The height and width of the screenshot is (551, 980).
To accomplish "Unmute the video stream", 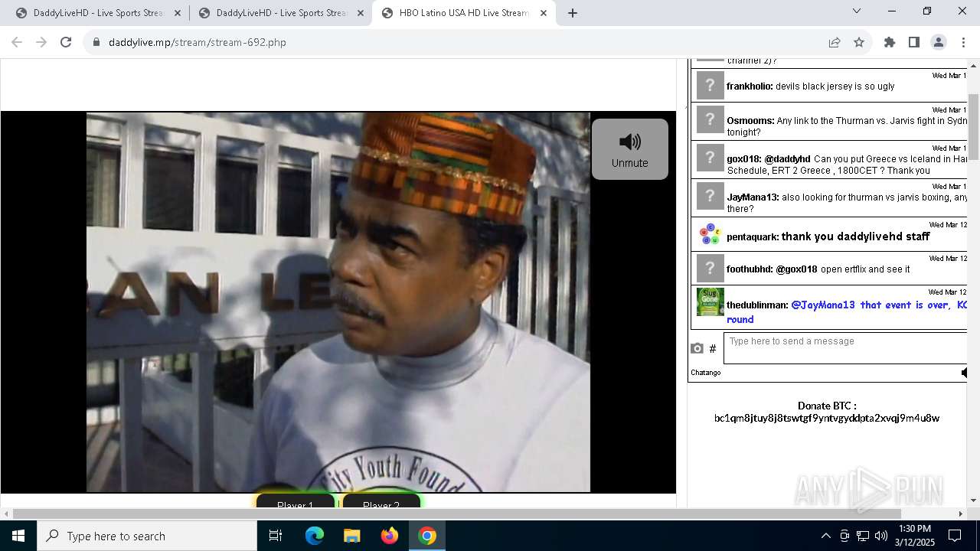I will point(630,149).
